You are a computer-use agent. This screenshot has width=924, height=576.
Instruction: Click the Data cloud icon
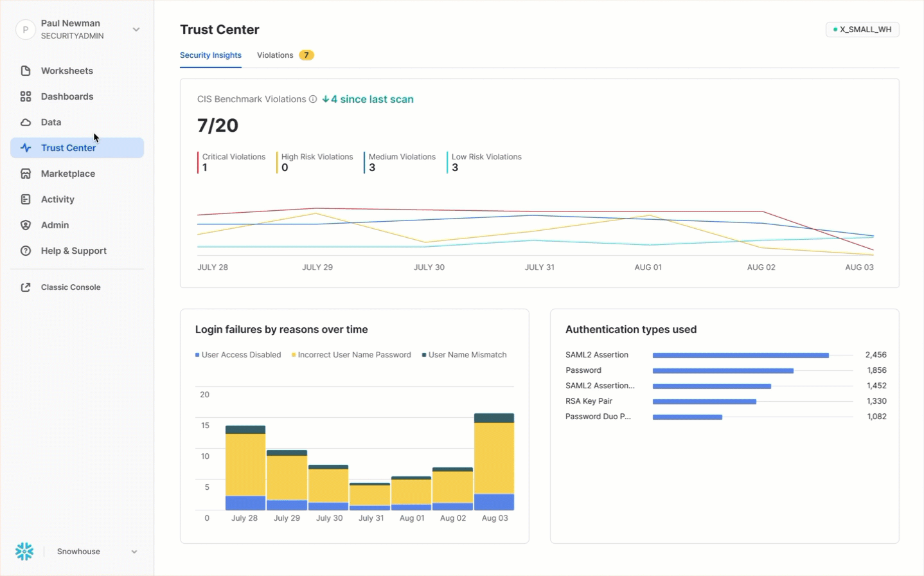tap(26, 122)
